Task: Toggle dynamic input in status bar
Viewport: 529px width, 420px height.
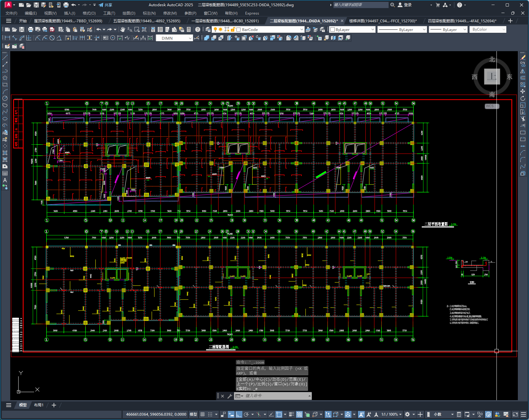Action: click(x=231, y=414)
